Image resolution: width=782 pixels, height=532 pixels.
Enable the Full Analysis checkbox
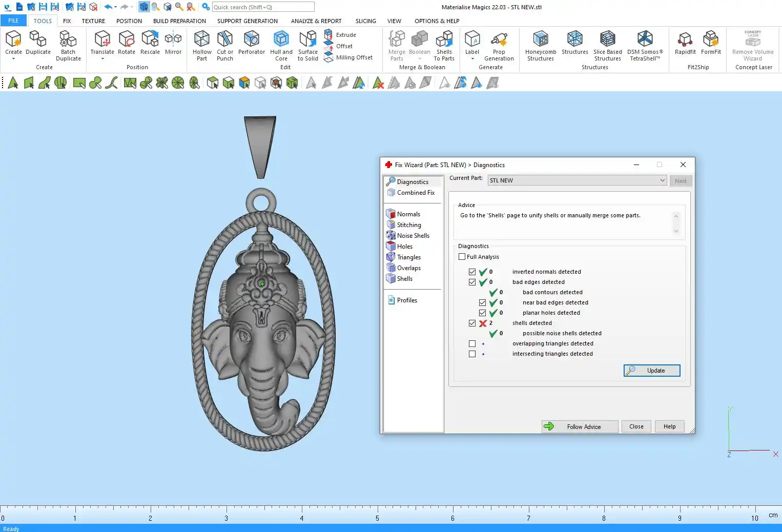pyautogui.click(x=462, y=257)
